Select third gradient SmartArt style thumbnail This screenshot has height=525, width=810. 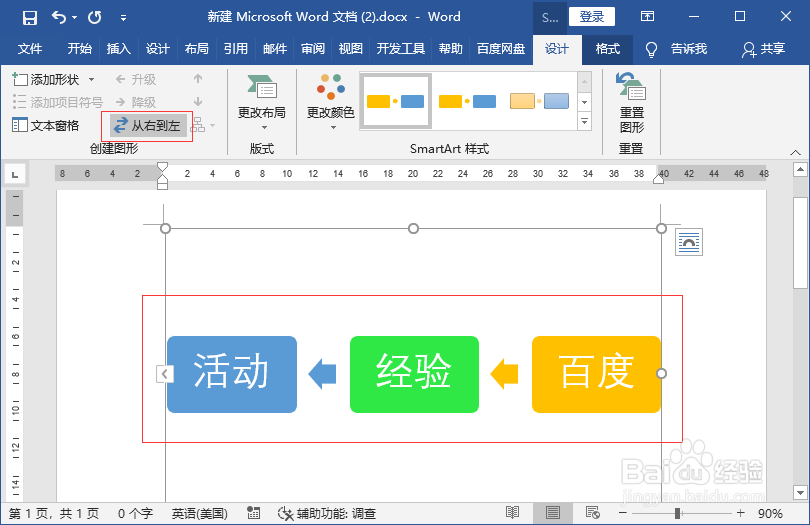point(539,101)
